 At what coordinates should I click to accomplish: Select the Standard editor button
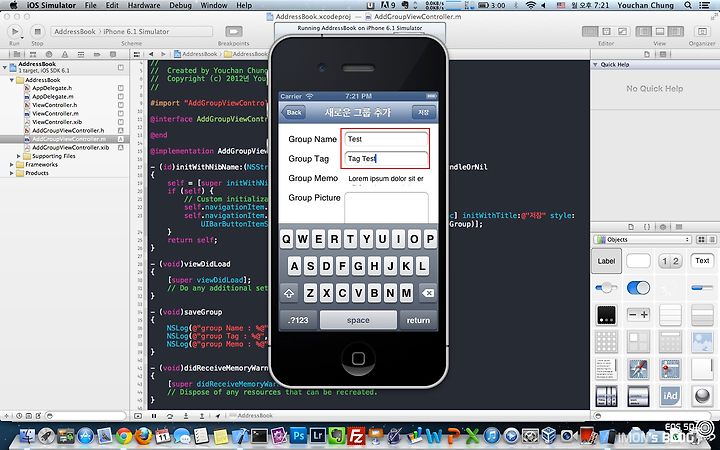pos(590,31)
